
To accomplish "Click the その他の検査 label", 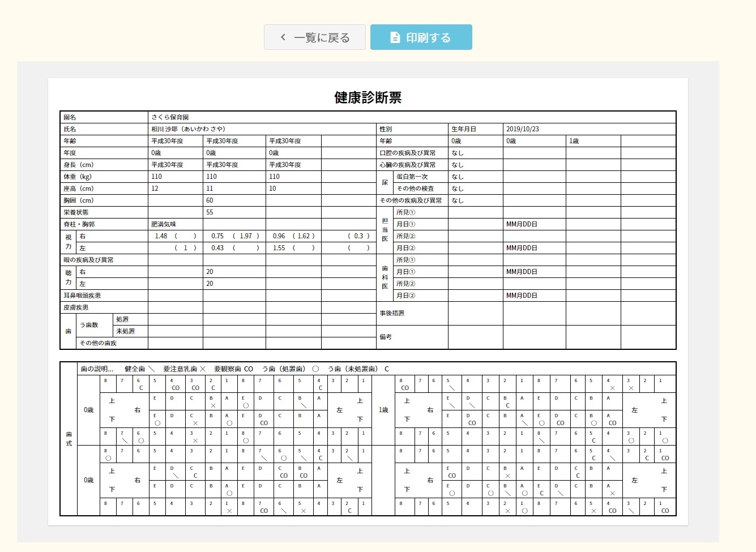I will 415,189.
